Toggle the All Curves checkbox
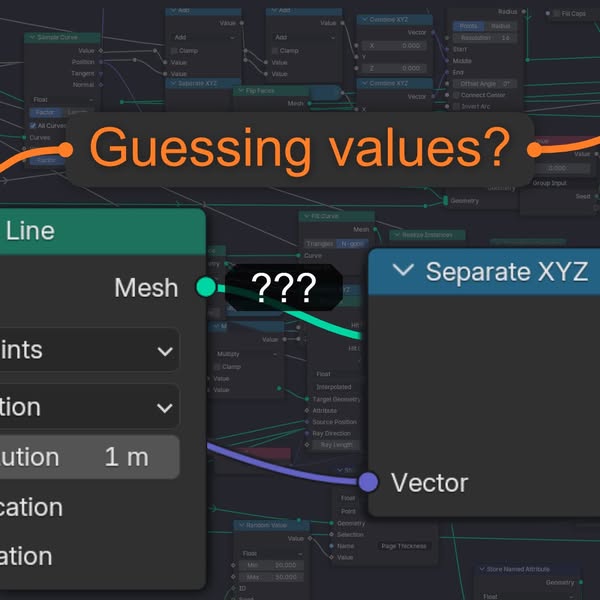The height and width of the screenshot is (600, 600). click(x=34, y=125)
